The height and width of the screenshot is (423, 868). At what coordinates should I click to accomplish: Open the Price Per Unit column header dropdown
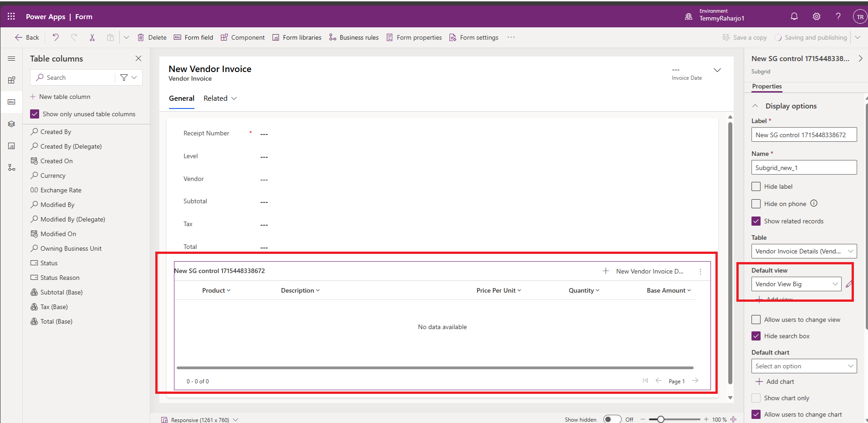click(499, 290)
